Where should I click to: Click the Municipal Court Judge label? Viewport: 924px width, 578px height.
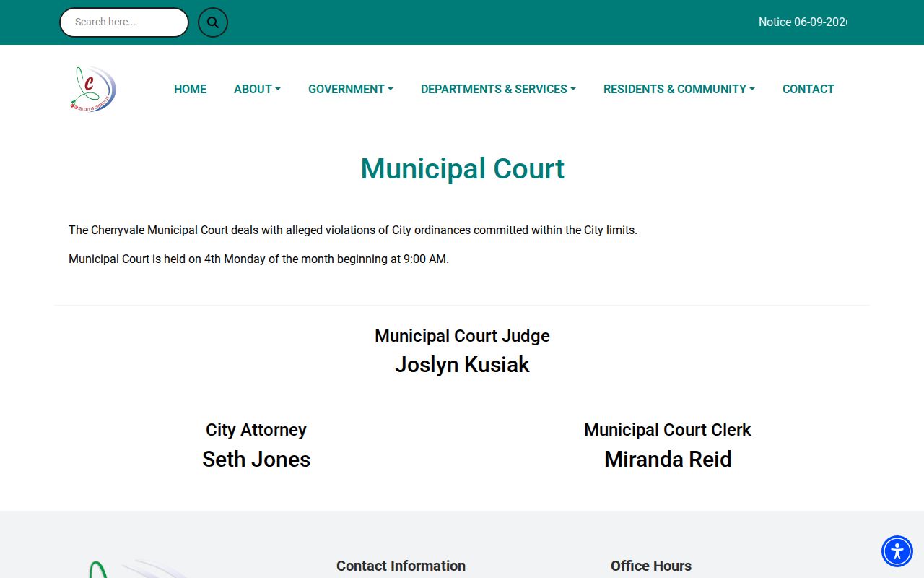tap(462, 336)
